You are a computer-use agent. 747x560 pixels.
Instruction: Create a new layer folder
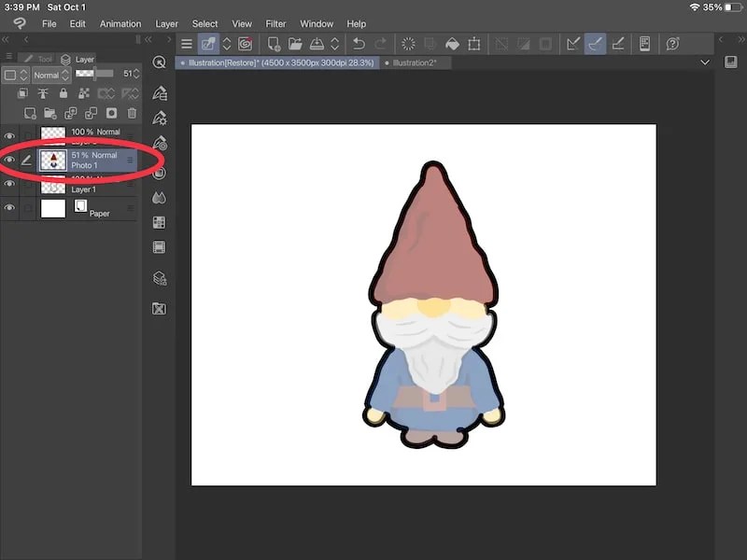point(50,112)
